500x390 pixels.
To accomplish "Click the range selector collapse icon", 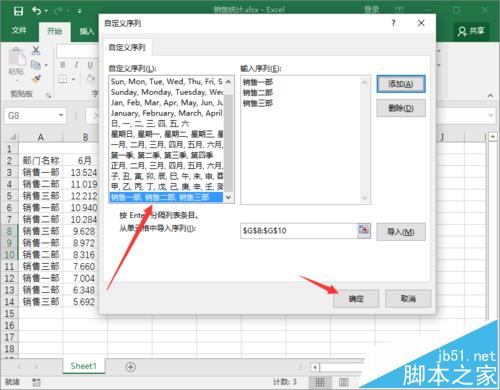I will 364,230.
